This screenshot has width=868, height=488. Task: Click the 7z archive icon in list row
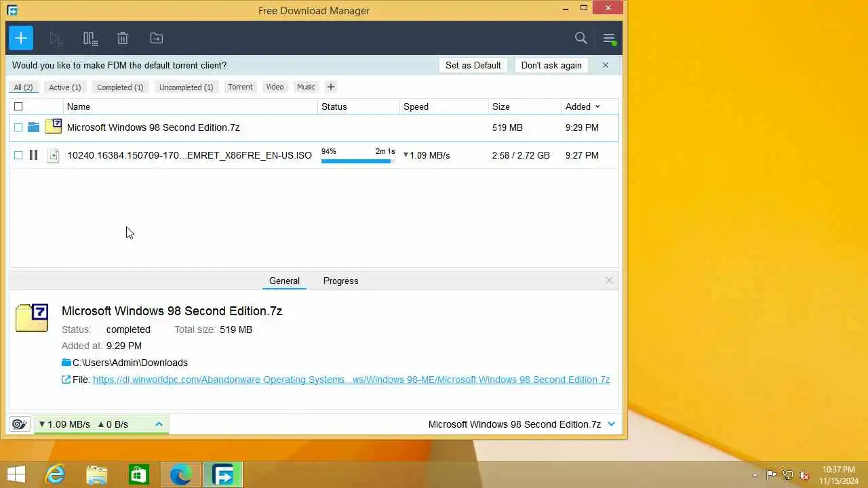(x=53, y=127)
